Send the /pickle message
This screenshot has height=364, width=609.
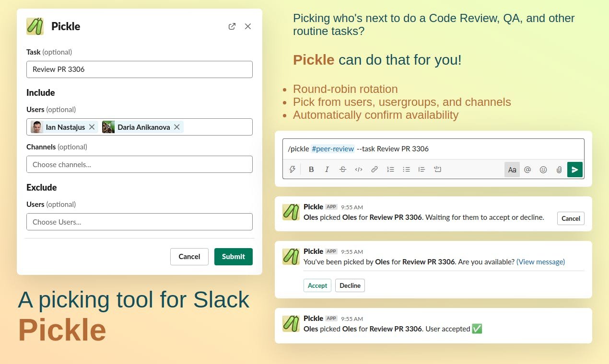tap(575, 170)
